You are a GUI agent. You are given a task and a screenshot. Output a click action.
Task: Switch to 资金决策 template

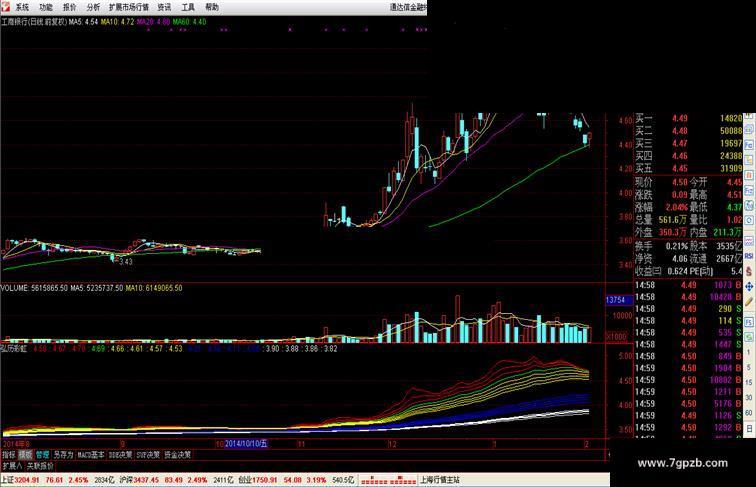(x=177, y=455)
